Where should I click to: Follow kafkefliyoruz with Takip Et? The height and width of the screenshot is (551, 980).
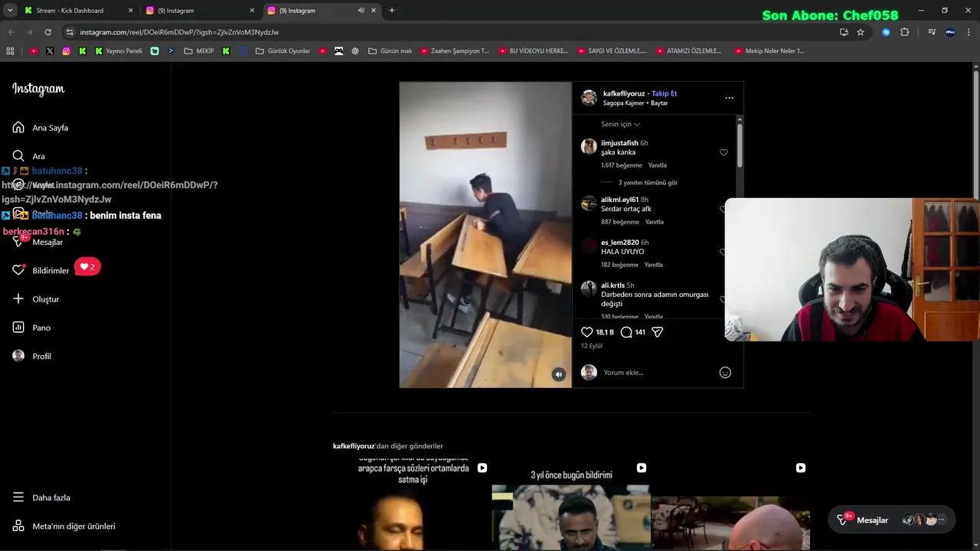coord(664,93)
